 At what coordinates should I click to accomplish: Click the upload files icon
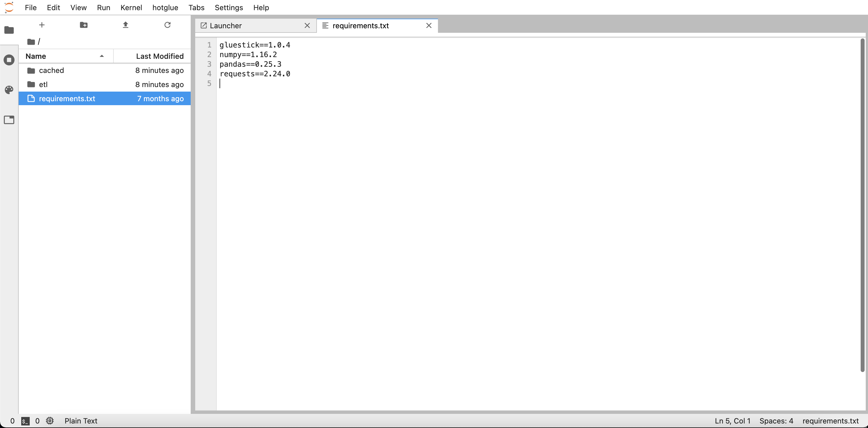pyautogui.click(x=125, y=25)
